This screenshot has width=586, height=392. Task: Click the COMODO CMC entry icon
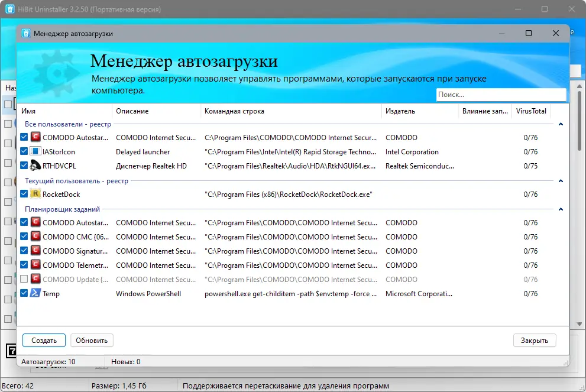35,236
